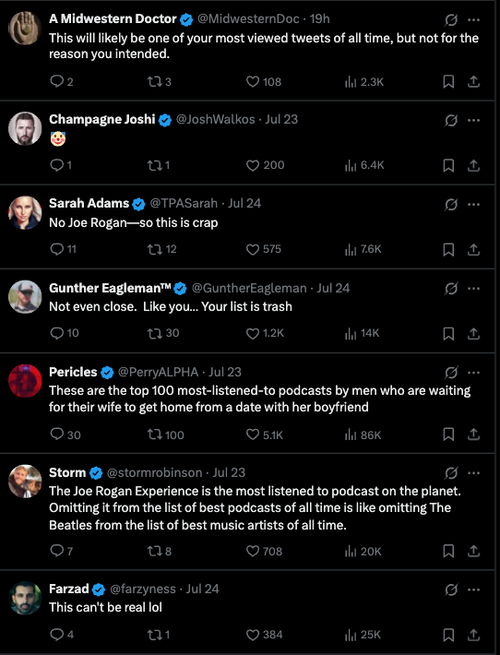Click Grok icon on Midwestern Doctor tweet

click(451, 20)
